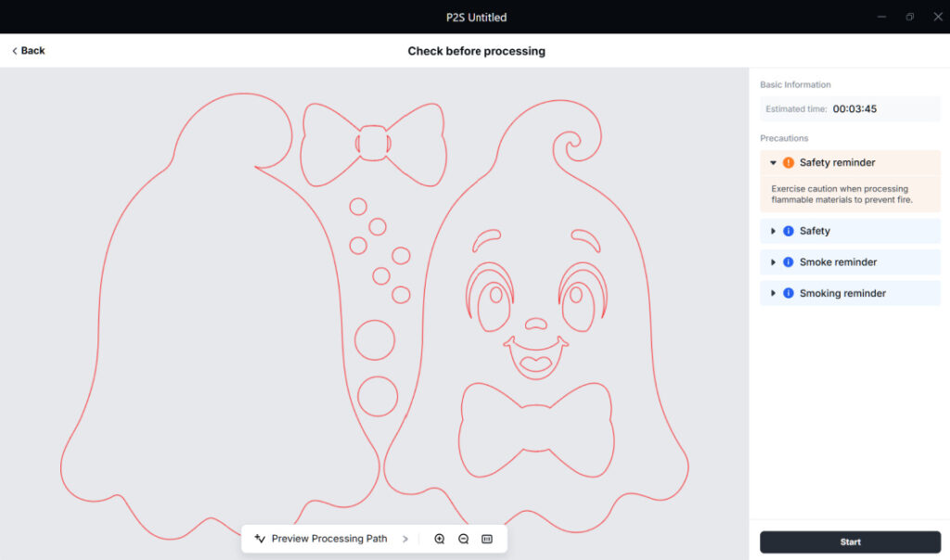Go back using the Back button

(x=29, y=51)
